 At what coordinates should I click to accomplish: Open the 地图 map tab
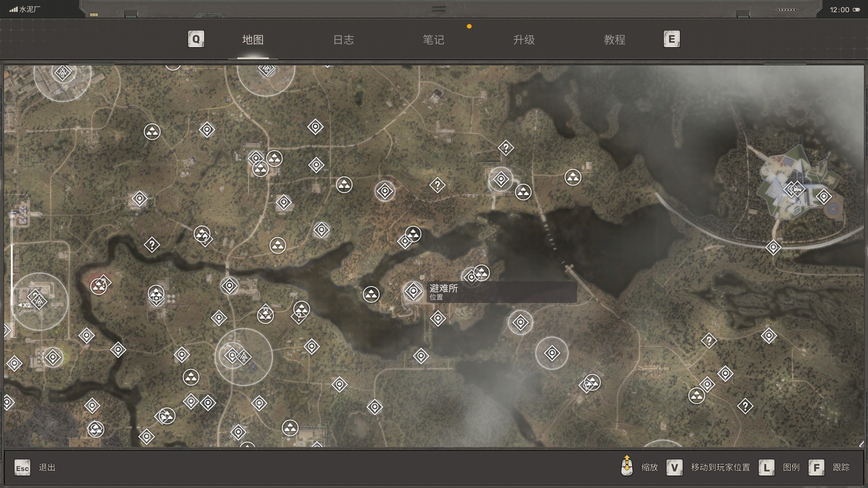pos(253,40)
